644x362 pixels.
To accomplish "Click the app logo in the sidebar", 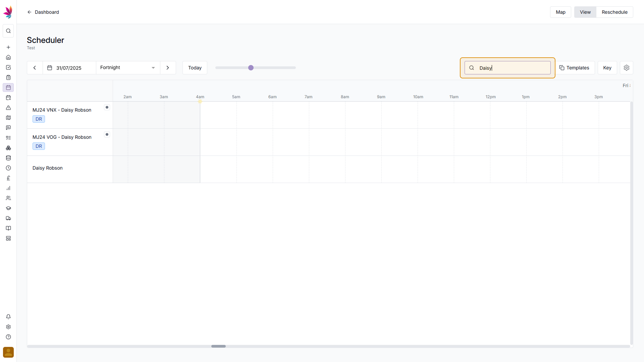I will (8, 12).
